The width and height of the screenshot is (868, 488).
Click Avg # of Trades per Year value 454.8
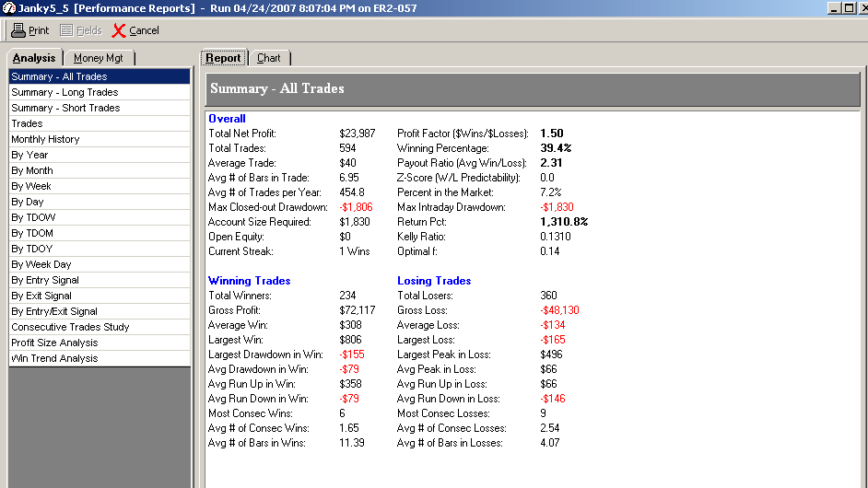352,192
